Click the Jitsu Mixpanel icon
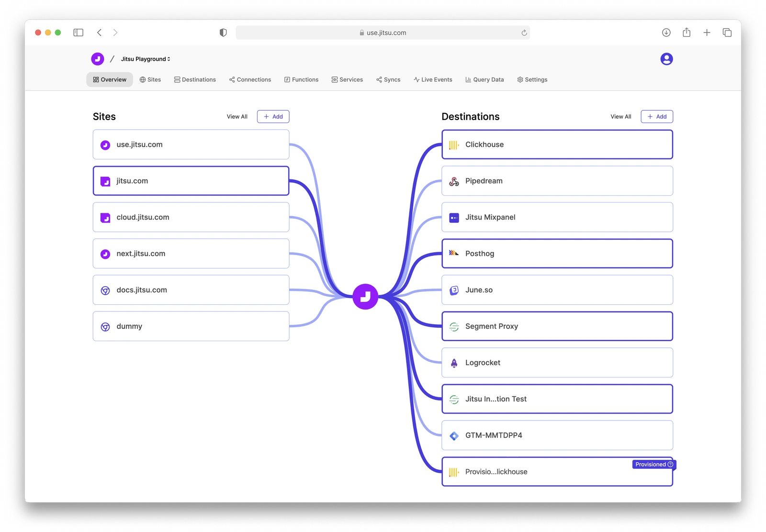The image size is (766, 532). tap(454, 218)
